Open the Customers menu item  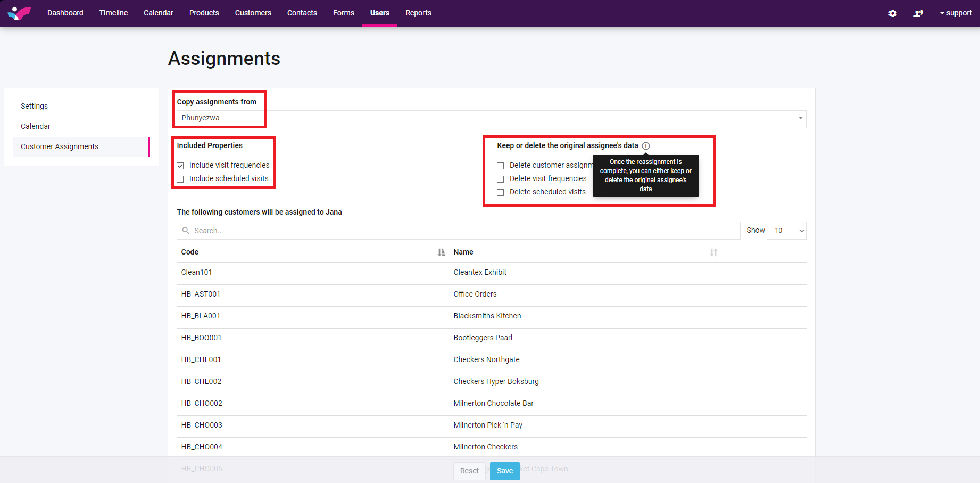[253, 13]
